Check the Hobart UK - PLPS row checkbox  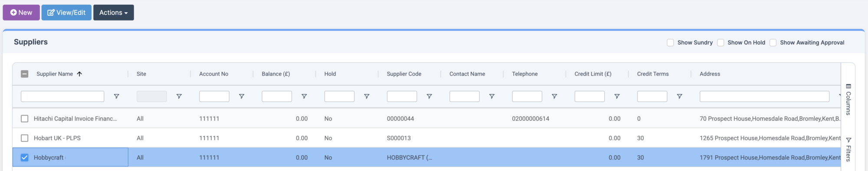(x=25, y=138)
